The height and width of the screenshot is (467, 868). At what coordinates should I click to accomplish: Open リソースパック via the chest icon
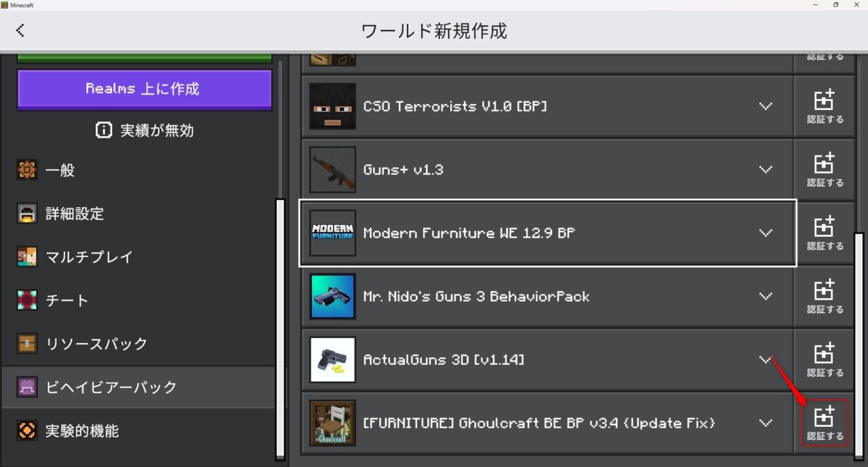pyautogui.click(x=27, y=343)
